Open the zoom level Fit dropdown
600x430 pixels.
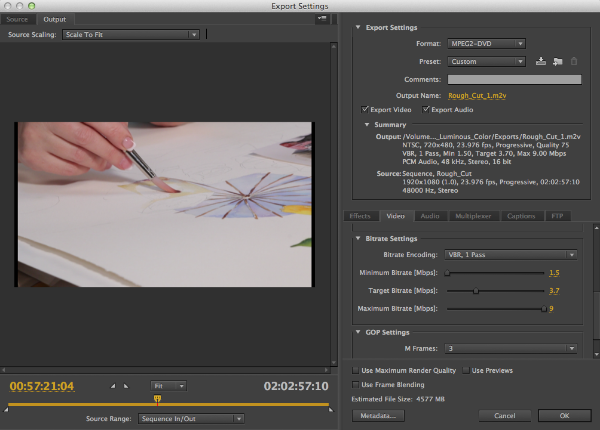(x=168, y=386)
